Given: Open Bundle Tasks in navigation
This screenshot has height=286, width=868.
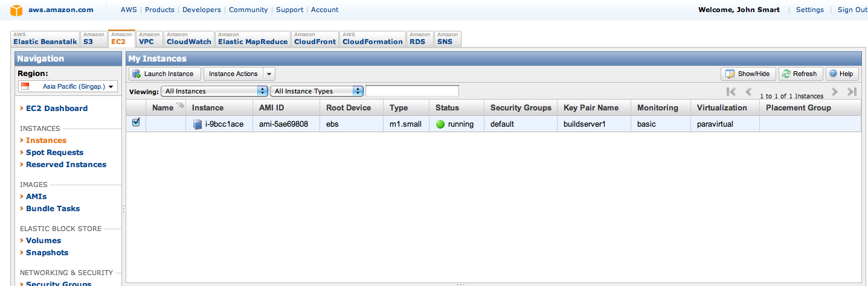Looking at the screenshot, I should [x=53, y=209].
